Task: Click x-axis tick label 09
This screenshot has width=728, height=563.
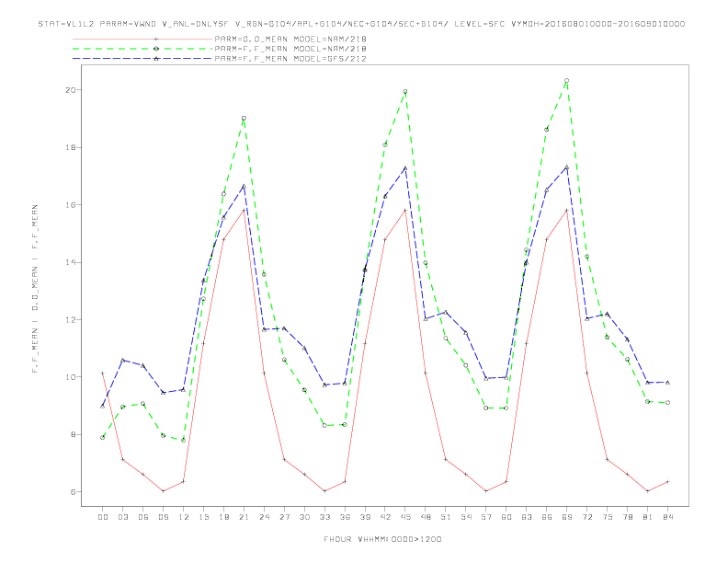Action: point(163,517)
